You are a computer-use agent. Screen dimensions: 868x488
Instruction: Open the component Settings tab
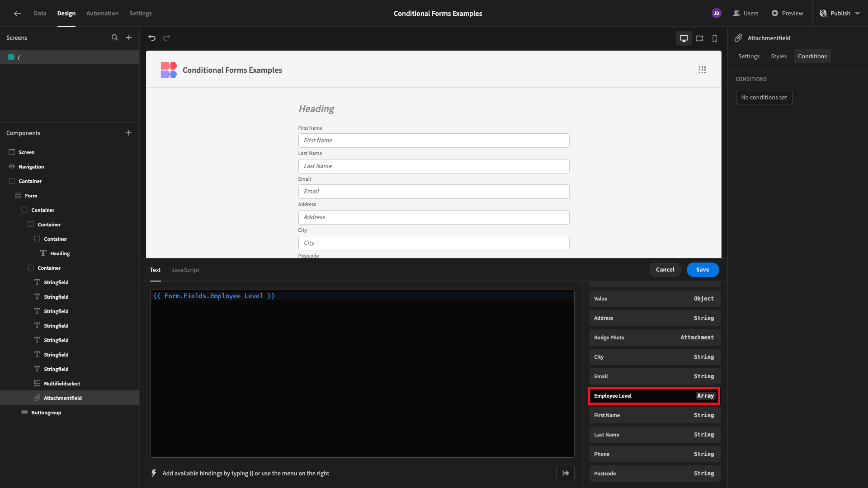point(749,56)
